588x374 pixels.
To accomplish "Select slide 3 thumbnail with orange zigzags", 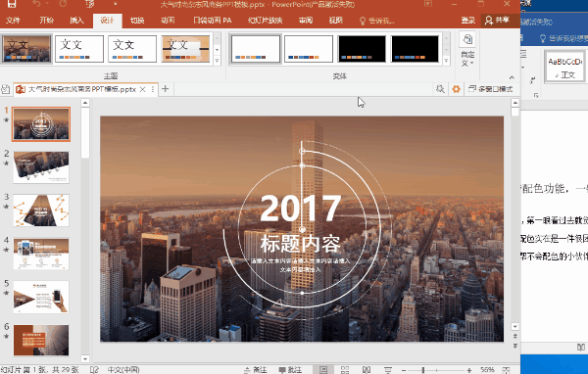I will point(41,210).
